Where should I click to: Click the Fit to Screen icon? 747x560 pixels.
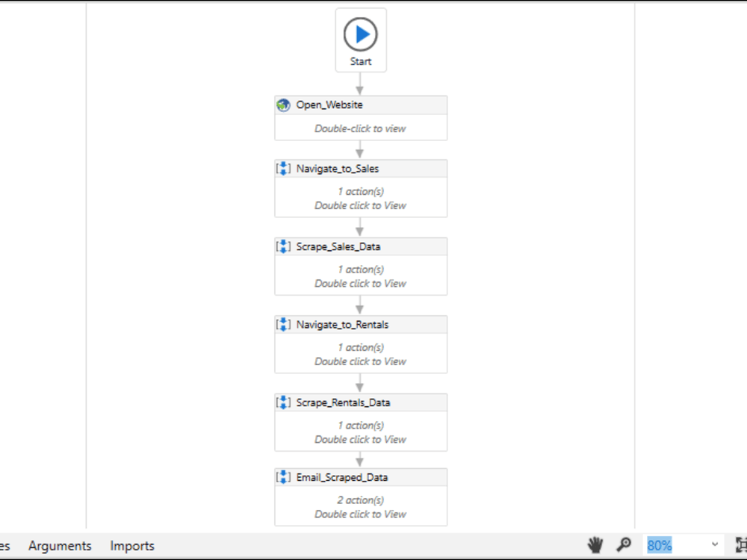coord(742,545)
